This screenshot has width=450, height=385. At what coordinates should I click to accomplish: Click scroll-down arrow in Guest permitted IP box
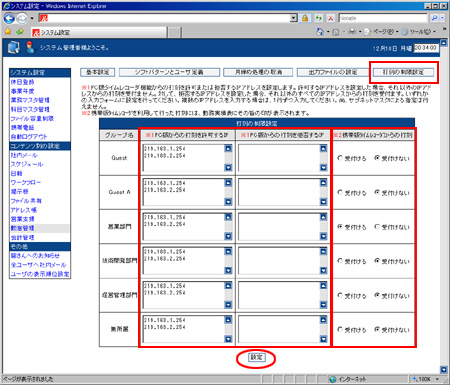click(228, 167)
